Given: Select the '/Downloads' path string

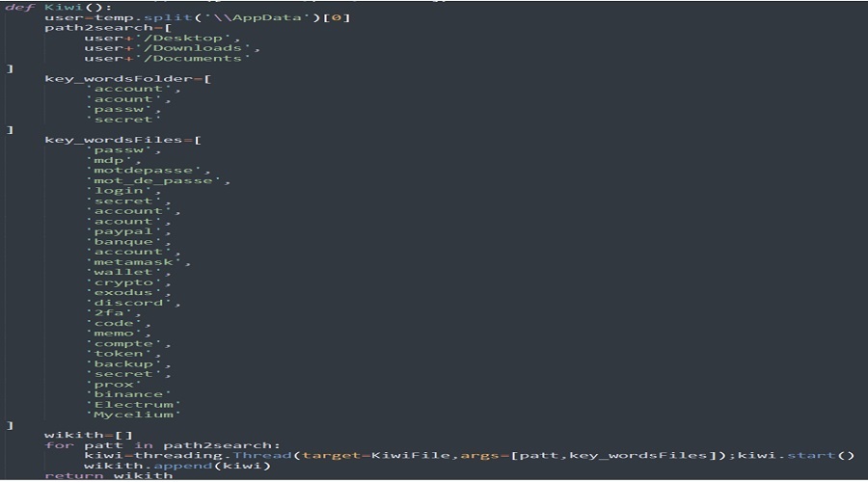Looking at the screenshot, I should tap(193, 48).
